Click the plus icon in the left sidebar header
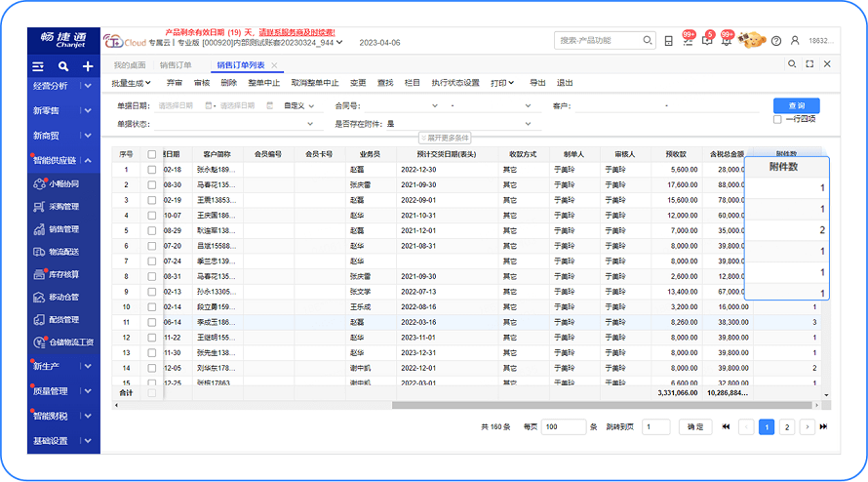Viewport: 868px width, 482px height. click(x=88, y=66)
